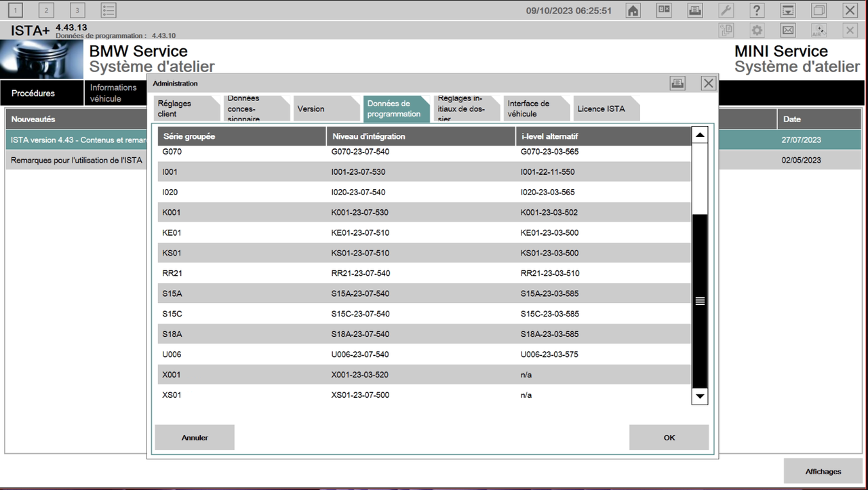Click the Date column header

(819, 119)
